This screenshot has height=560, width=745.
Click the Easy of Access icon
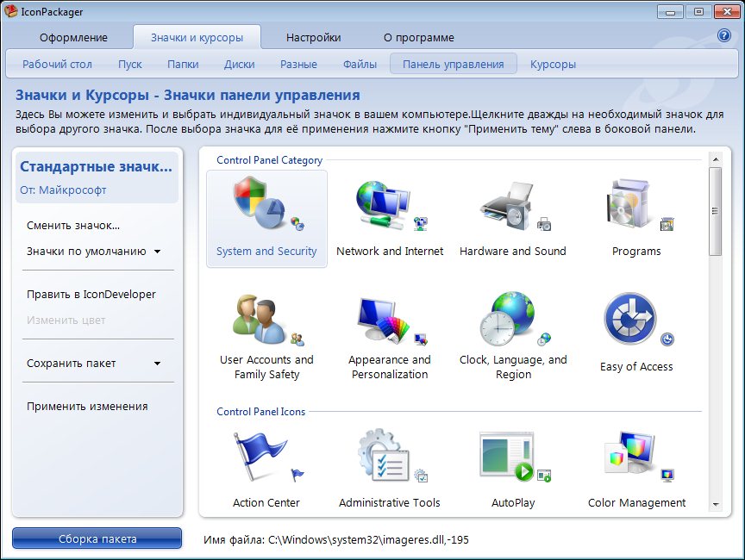pos(636,319)
